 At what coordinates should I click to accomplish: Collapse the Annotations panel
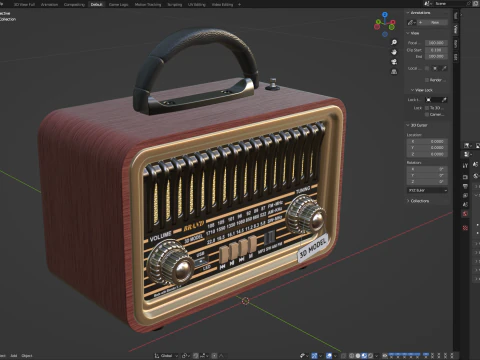coord(408,13)
